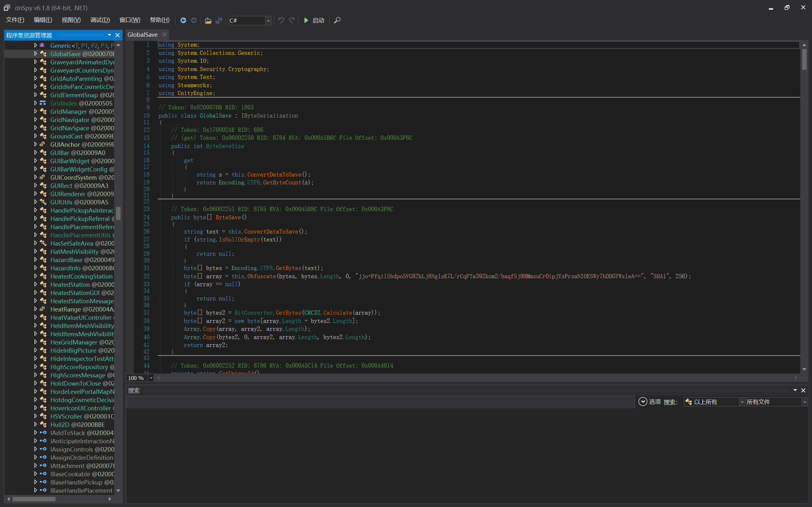812x507 pixels.
Task: Click the navigate forward arrow icon
Action: coord(193,21)
